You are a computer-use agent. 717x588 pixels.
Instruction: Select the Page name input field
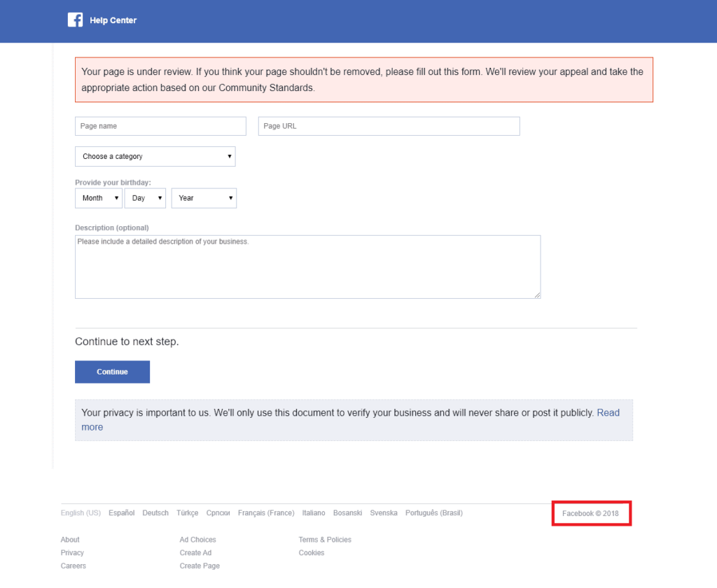point(160,126)
